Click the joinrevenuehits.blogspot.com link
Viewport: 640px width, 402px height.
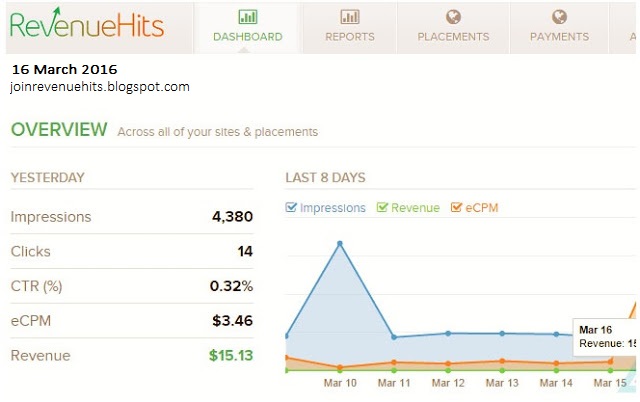(100, 87)
